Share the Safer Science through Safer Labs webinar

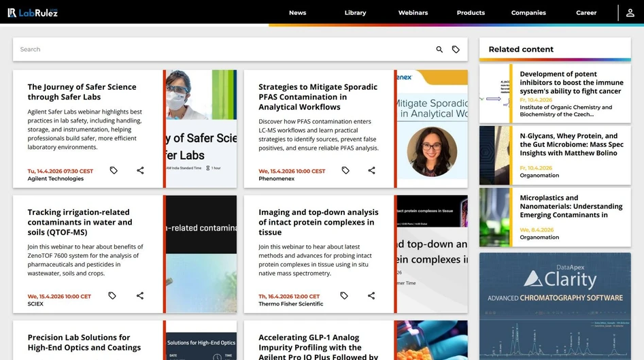[x=140, y=170]
